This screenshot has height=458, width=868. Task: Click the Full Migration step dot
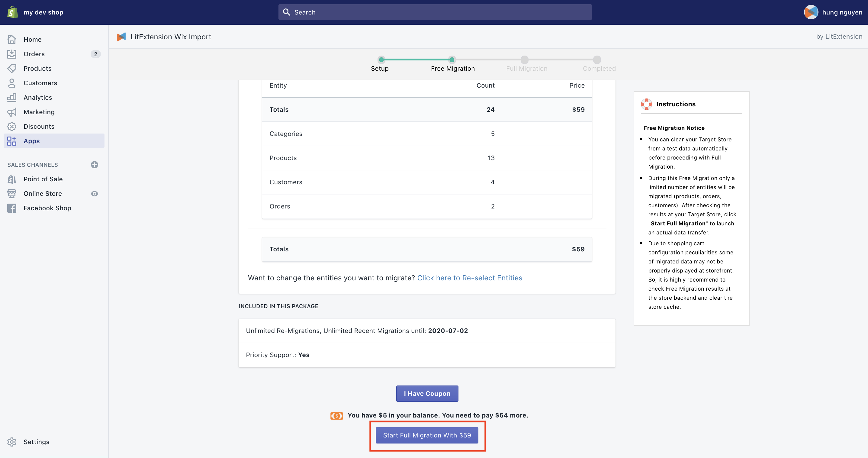[x=524, y=60]
